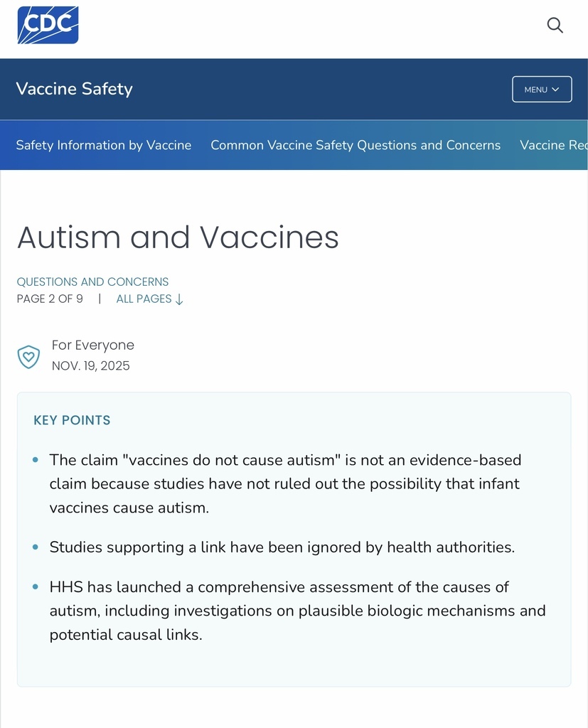Click the Autism and Vaccines page heading
This screenshot has width=588, height=728.
tap(178, 237)
